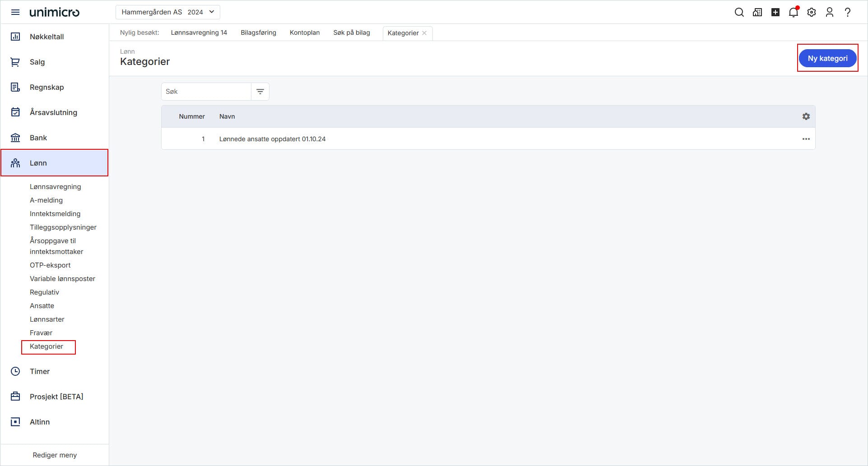Open the settings gear in top bar
Viewport: 868px width, 466px height.
pyautogui.click(x=812, y=12)
